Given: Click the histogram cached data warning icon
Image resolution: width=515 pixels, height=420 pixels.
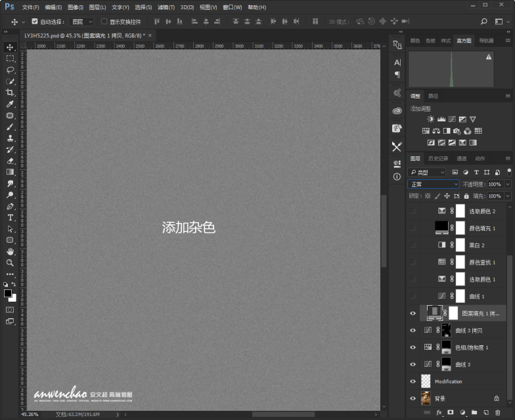Looking at the screenshot, I should click(489, 57).
